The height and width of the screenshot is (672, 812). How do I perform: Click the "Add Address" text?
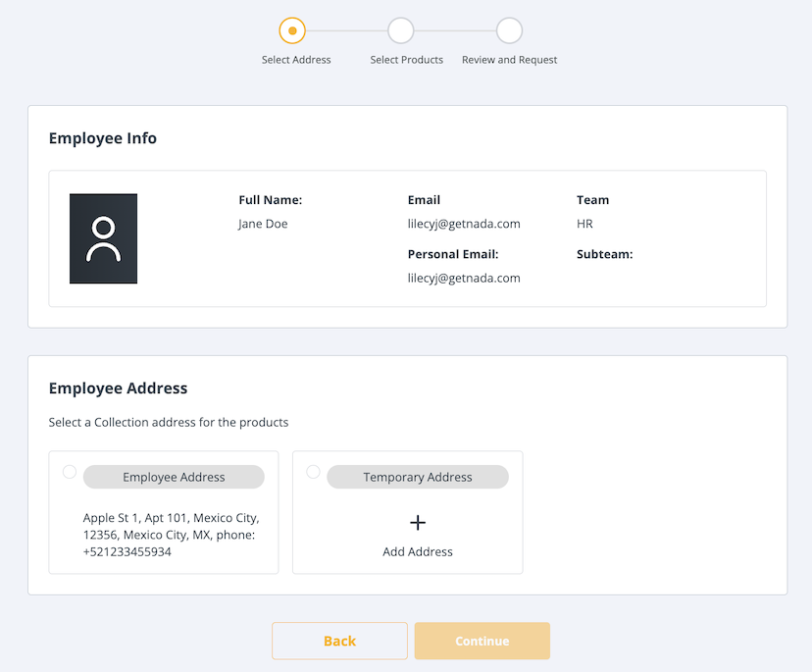click(x=418, y=551)
